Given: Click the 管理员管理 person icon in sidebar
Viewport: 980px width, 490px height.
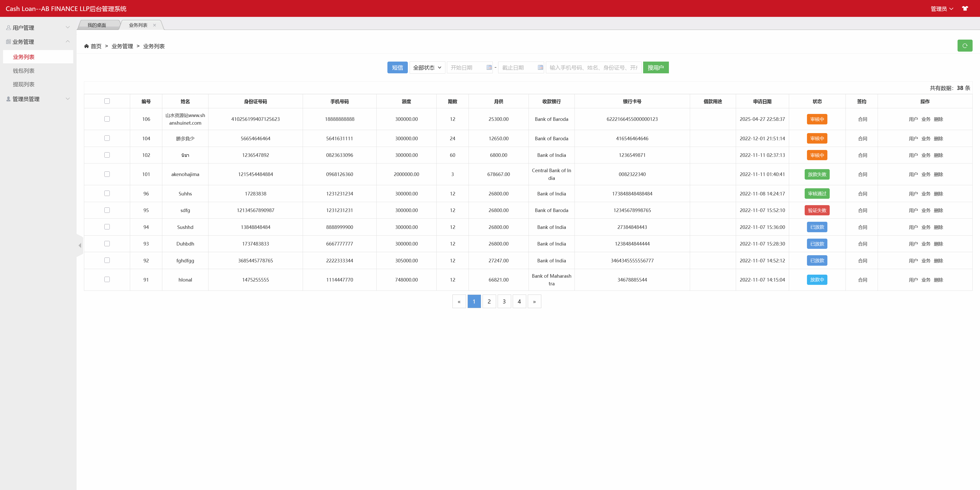Looking at the screenshot, I should tap(8, 99).
